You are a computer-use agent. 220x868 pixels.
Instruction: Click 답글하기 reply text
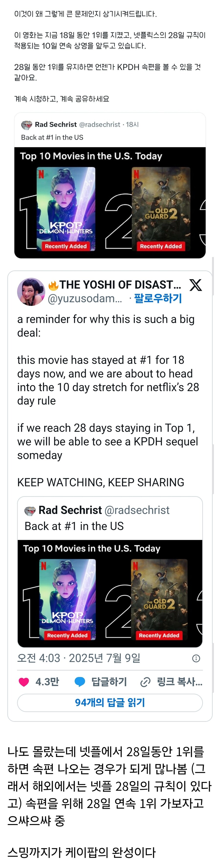109,682
